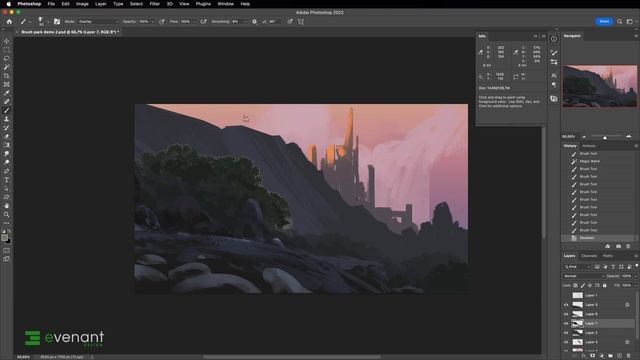
Task: Enable airbrush build-up icon
Action: pyautogui.click(x=203, y=22)
